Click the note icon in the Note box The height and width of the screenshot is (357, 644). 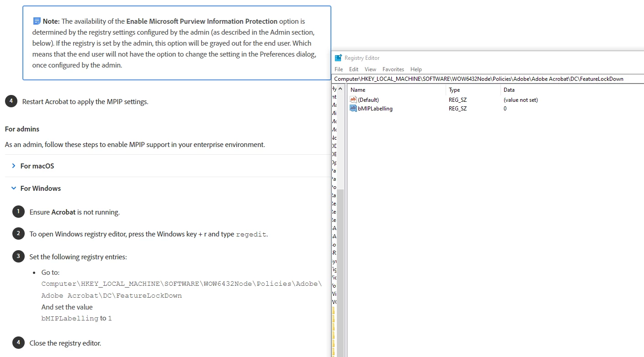point(37,21)
